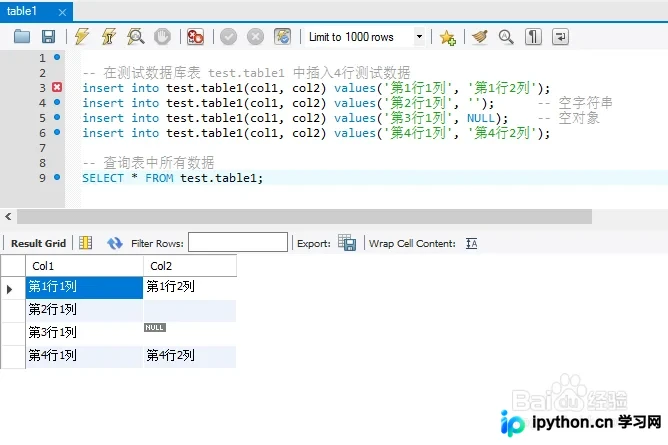The width and height of the screenshot is (668, 445).
Task: Toggle result grid view icon
Action: pos(86,243)
